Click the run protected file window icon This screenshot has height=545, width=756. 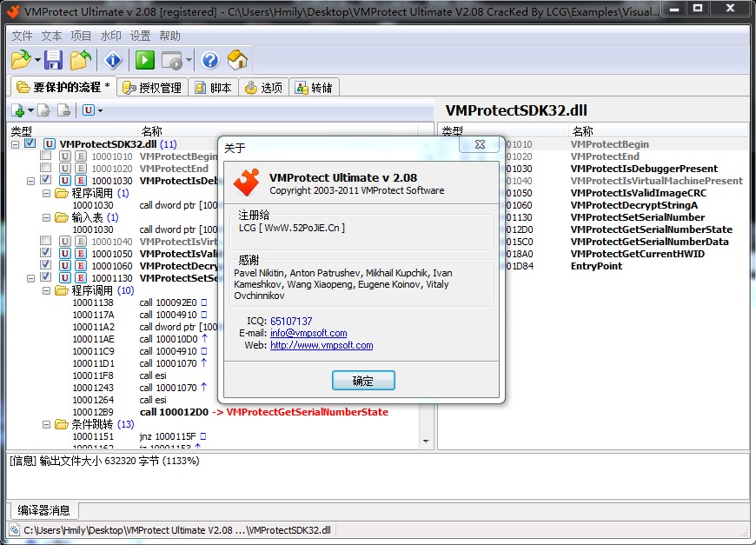[172, 60]
